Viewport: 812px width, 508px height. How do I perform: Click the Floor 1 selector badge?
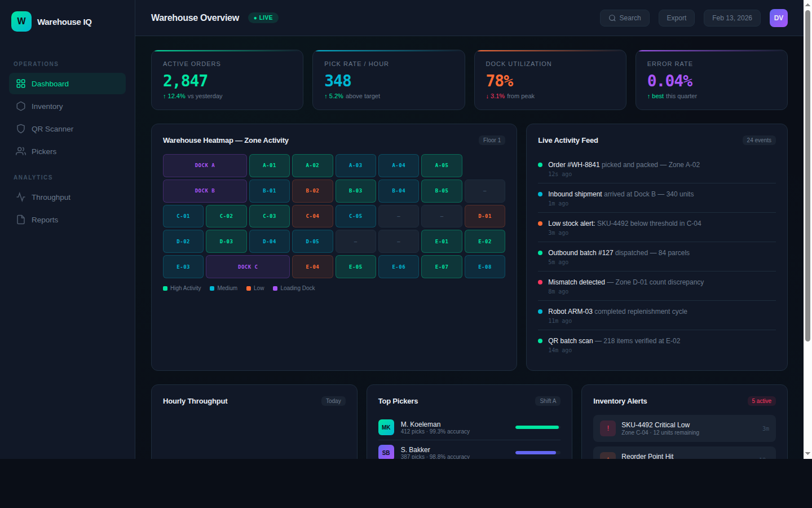tap(492, 140)
